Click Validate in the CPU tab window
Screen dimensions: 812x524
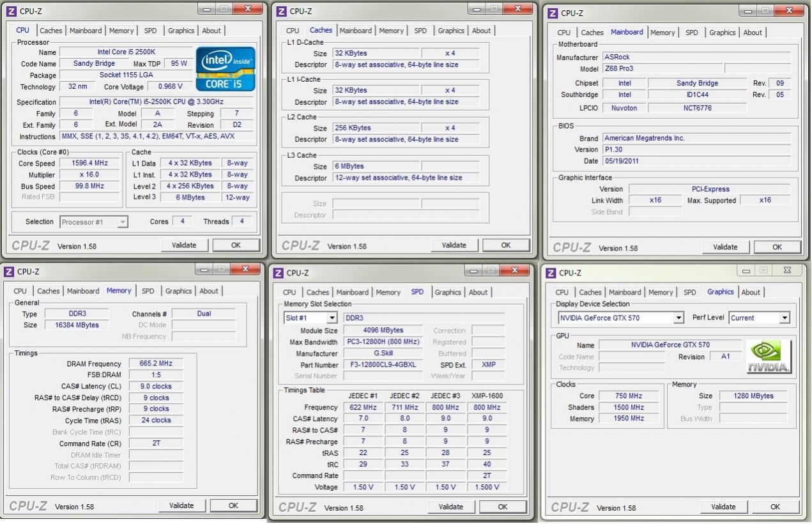point(184,245)
